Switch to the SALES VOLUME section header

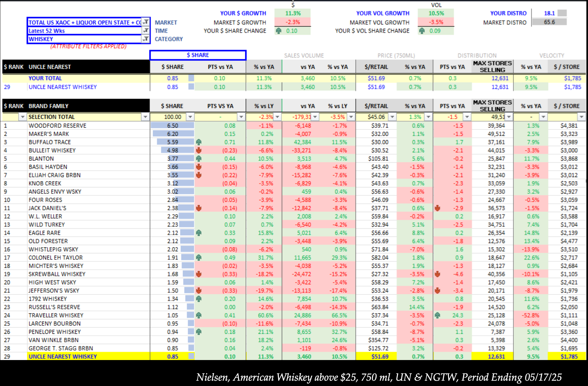coord(304,55)
